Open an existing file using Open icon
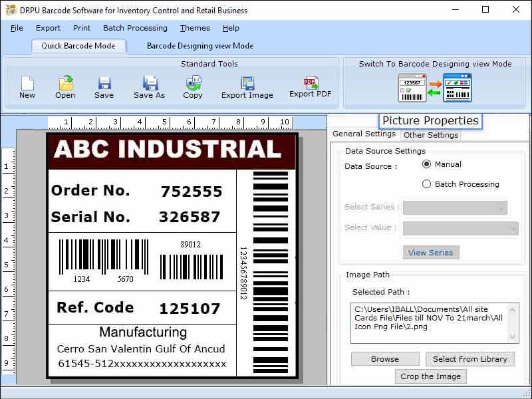 click(65, 85)
